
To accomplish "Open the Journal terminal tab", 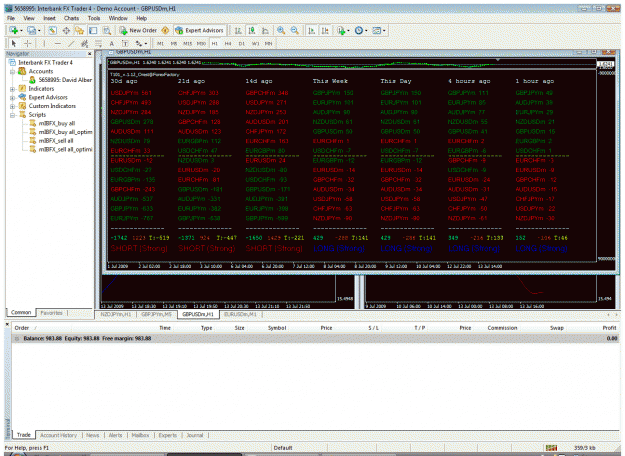I will [195, 435].
